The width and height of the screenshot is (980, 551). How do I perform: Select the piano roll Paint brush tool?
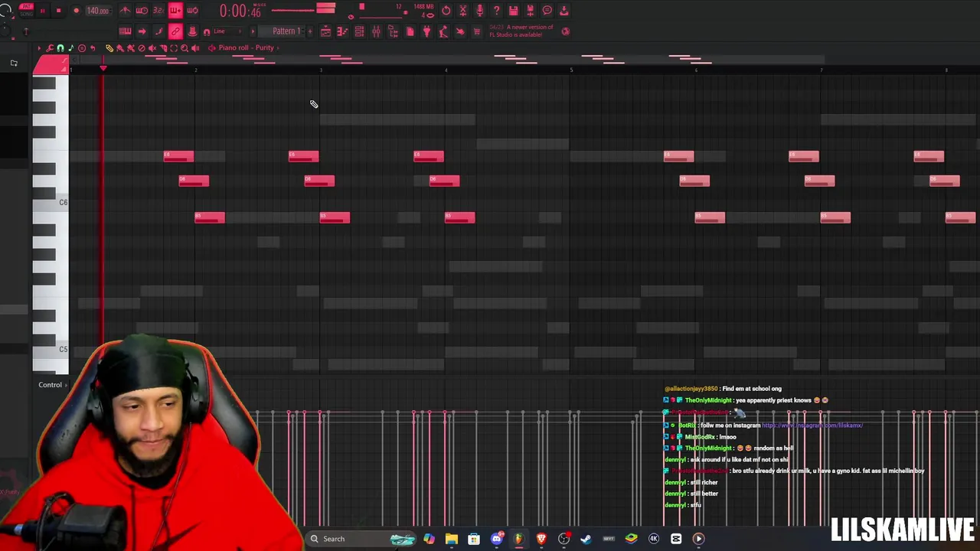tap(119, 48)
